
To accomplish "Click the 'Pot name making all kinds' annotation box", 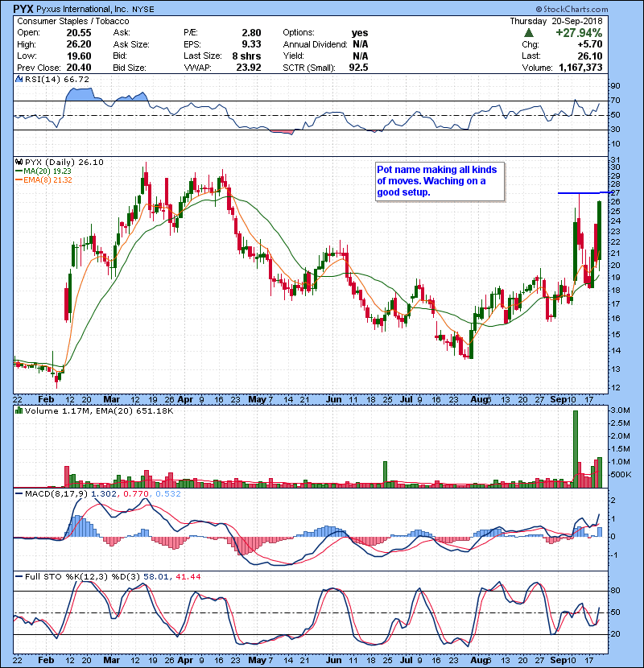I will tap(440, 181).
